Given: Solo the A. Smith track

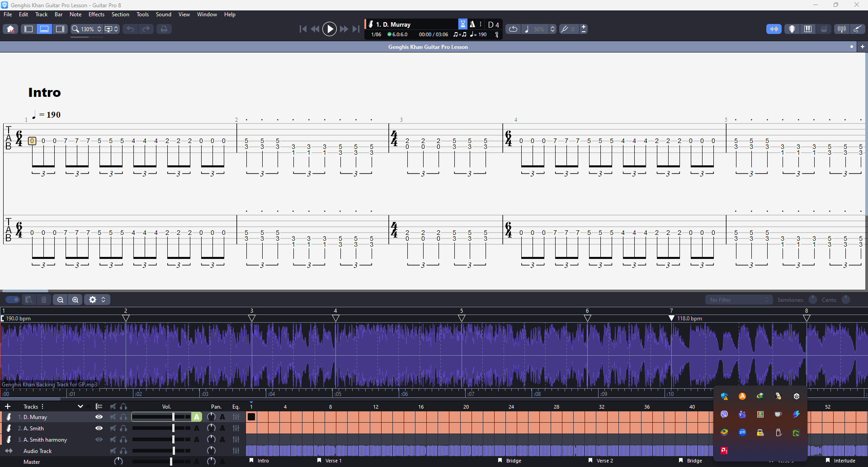Looking at the screenshot, I should point(123,428).
